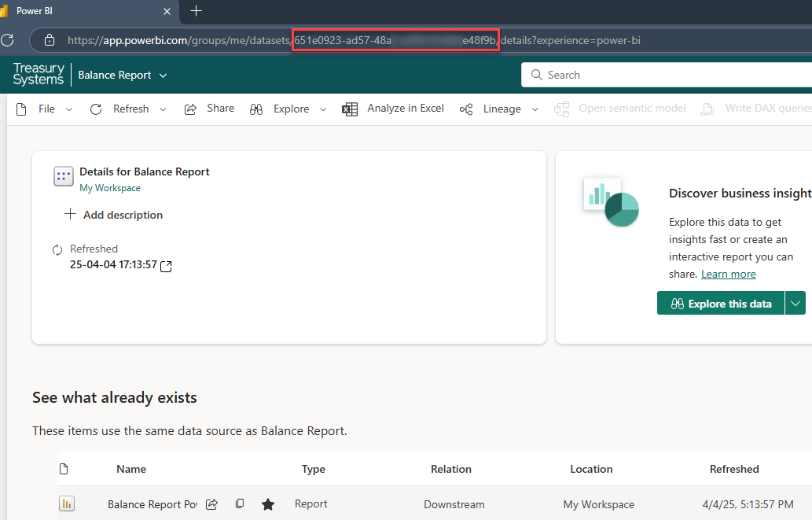Open the Explore menu
The image size is (812, 520).
(x=291, y=109)
